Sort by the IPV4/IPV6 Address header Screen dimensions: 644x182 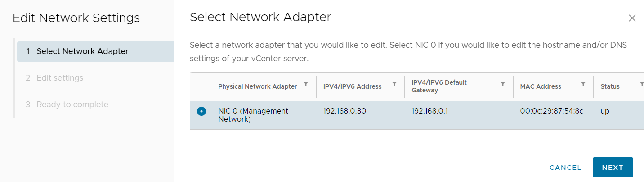352,86
